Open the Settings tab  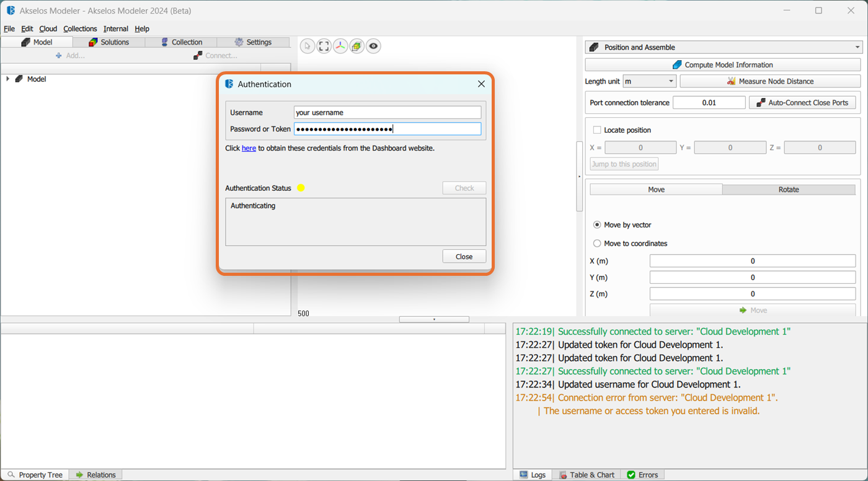253,42
